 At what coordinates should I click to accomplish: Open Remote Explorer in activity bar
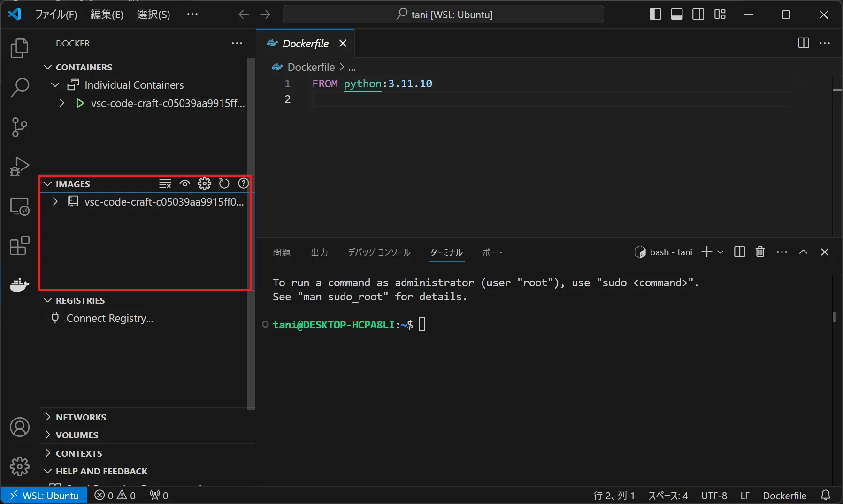(x=19, y=206)
